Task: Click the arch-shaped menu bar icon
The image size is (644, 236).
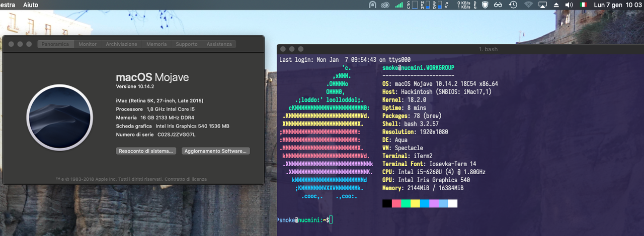Action: point(372,5)
